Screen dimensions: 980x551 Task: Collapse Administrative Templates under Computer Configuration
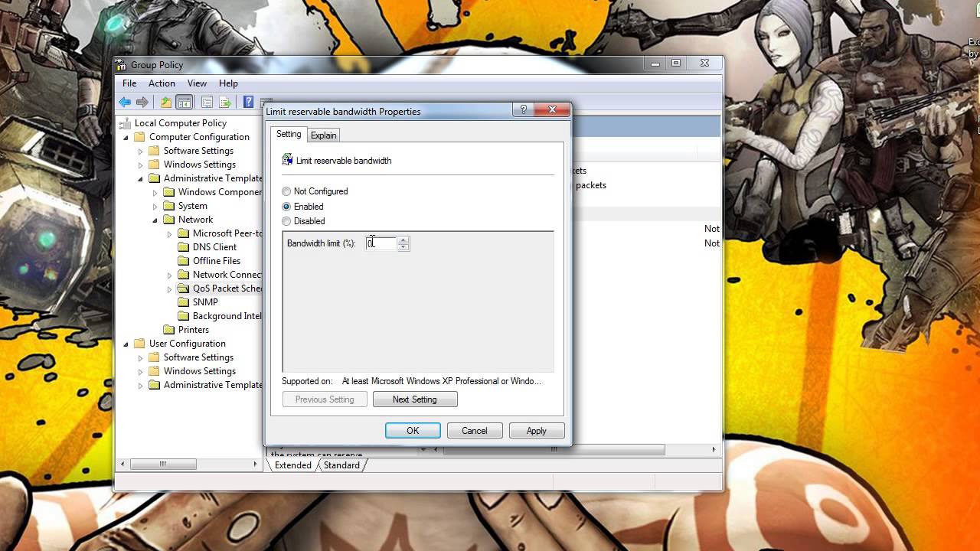(x=140, y=179)
